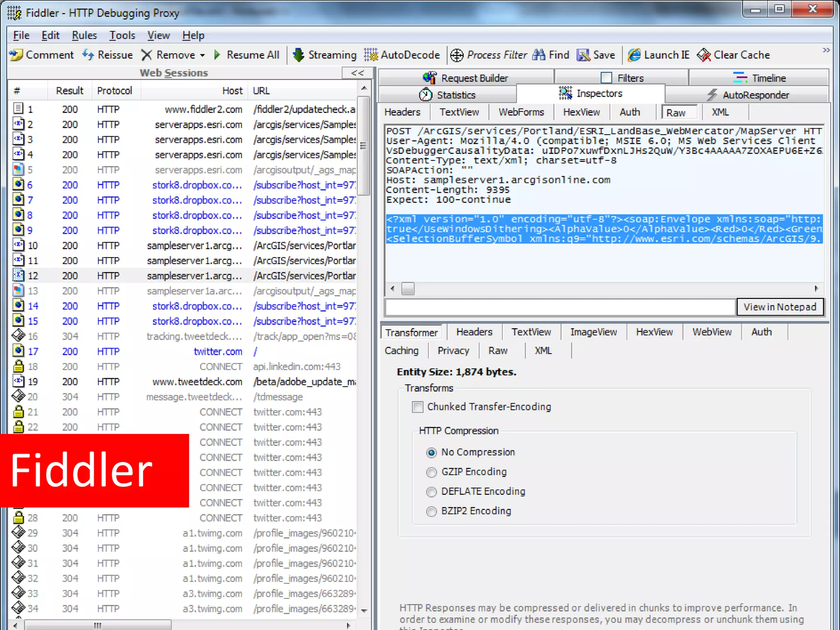Collapse Web Sessions panel with << button

(x=357, y=73)
